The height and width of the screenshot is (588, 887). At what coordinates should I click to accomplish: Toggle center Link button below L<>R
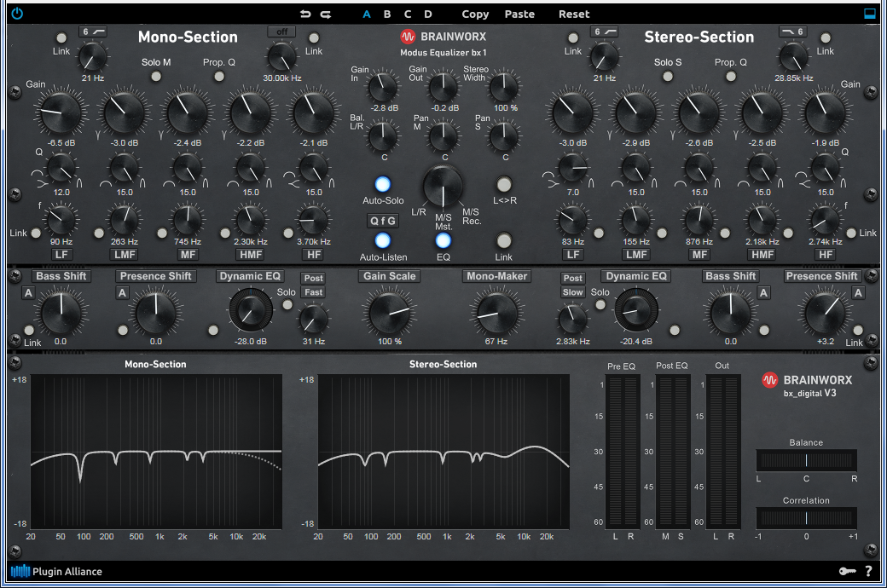[x=504, y=241]
